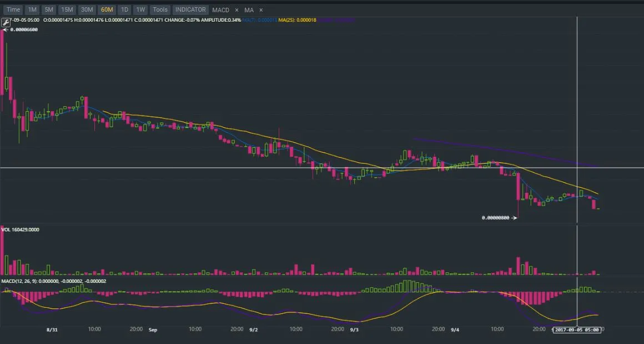Switch to Time chart view
The image size is (644, 344).
coord(13,9)
